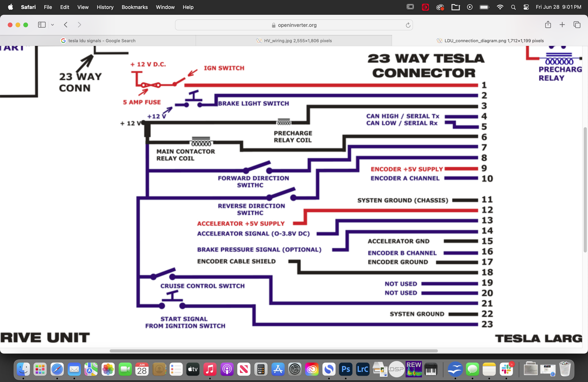Open the App Store from the Dock
588x382 pixels.
278,369
